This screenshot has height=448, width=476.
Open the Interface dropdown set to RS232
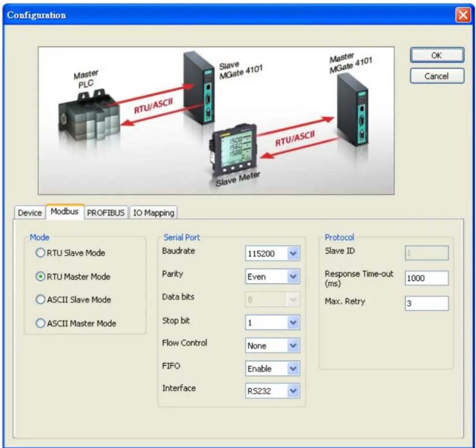[272, 391]
